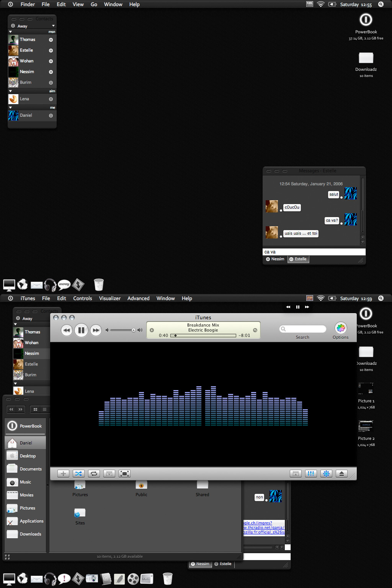Add a playlist with the plus button
This screenshot has width=392, height=588.
tap(63, 474)
